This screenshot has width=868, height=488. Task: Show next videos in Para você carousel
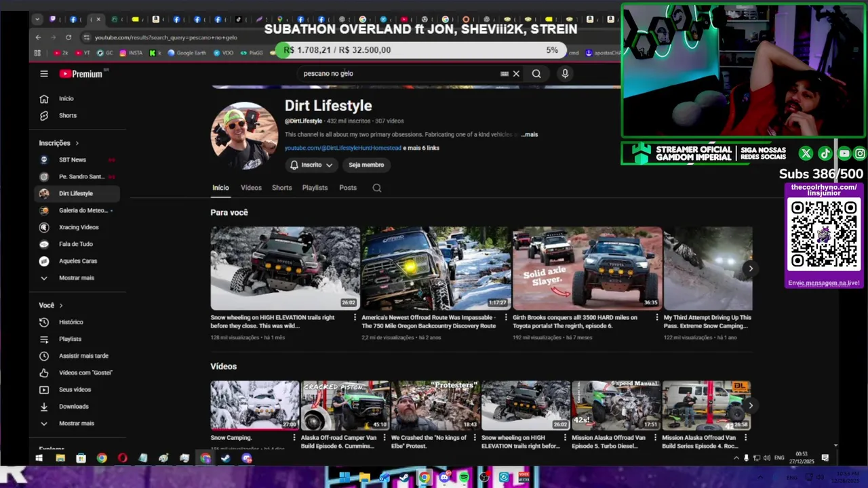751,268
